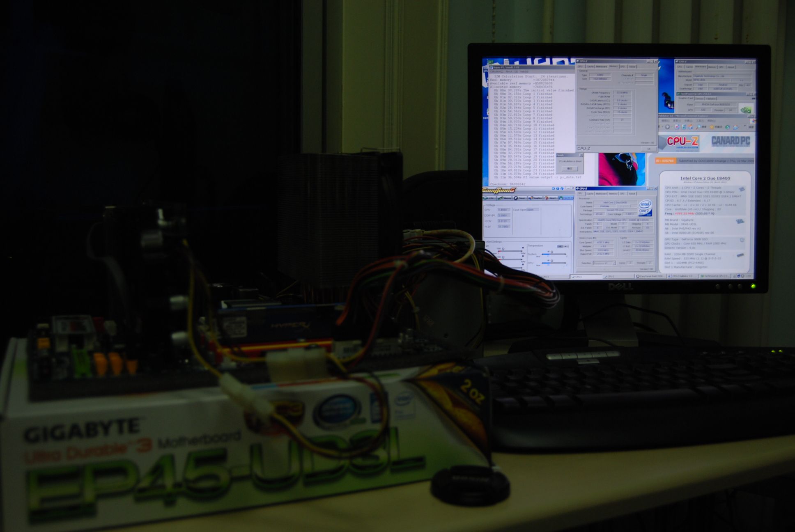Viewport: 795px width, 532px height.
Task: Switch to TechPowerUp GPU-Z from taskbar
Action: [715, 276]
